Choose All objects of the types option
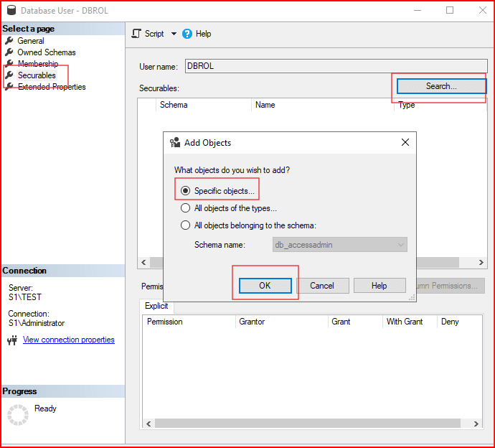 click(186, 208)
